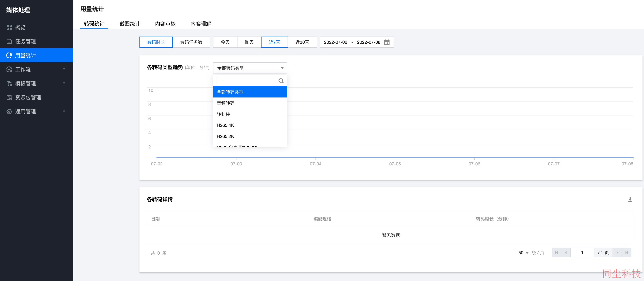Click the 通用管理 gear icon
This screenshot has width=644, height=281.
click(x=9, y=112)
